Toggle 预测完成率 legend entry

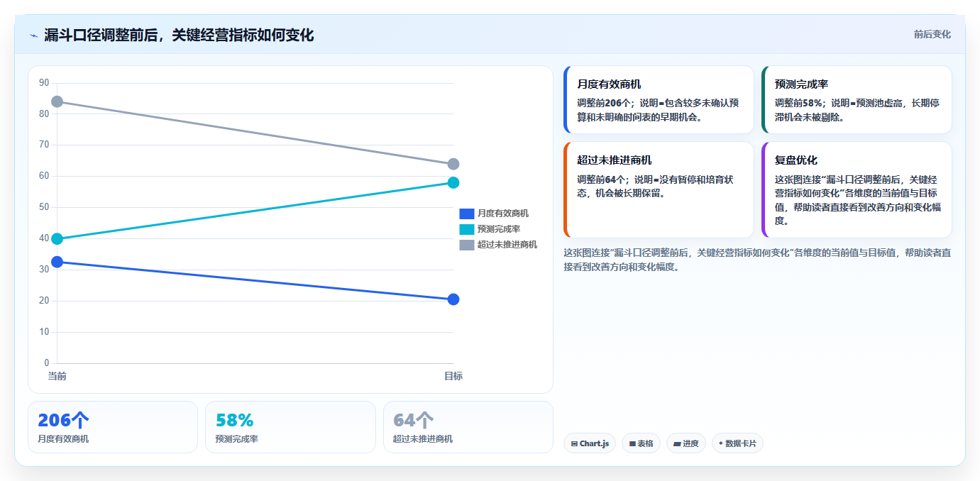click(x=490, y=229)
